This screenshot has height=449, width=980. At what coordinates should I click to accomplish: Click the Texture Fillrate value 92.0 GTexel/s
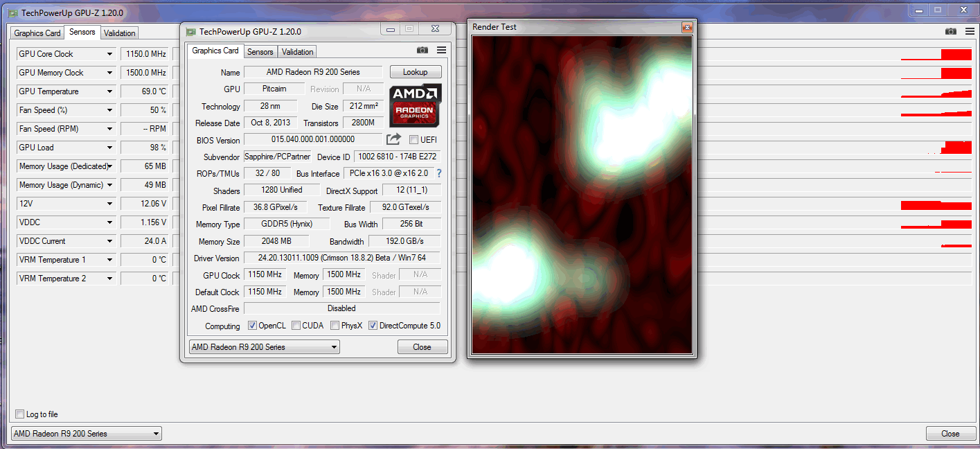click(405, 207)
